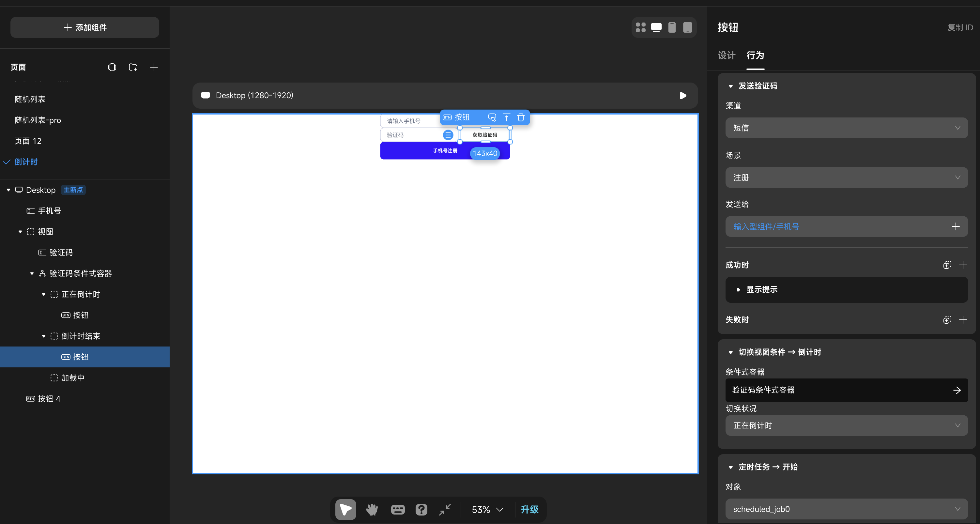The image size is (980, 524).
Task: Click the collapse arrows icon in bottom toolbar
Action: [x=445, y=509]
